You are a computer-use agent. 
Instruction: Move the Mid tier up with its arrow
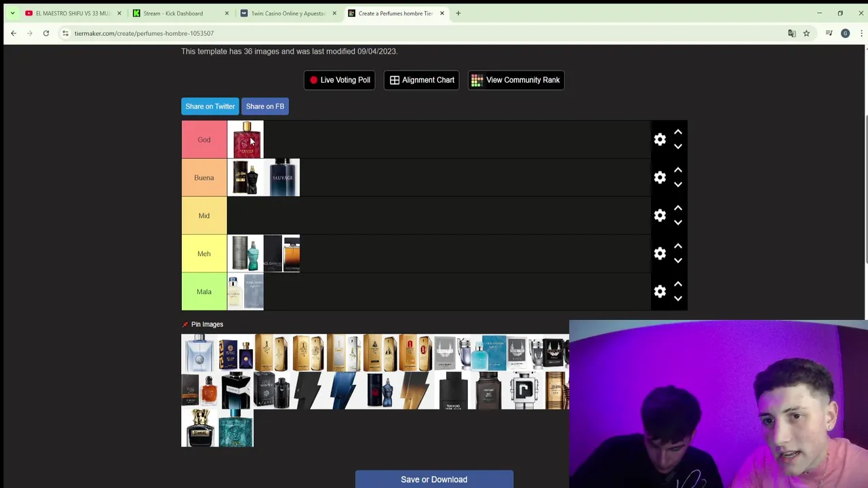pyautogui.click(x=677, y=208)
